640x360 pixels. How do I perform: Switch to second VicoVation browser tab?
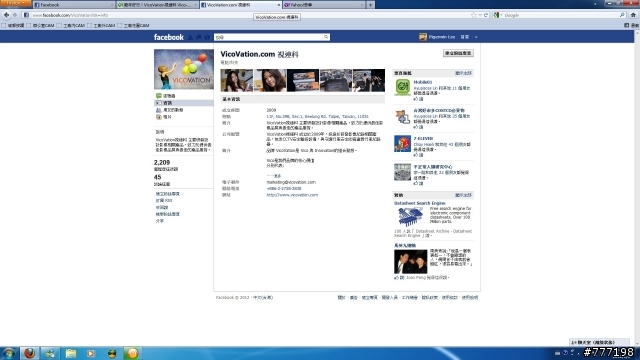[157, 5]
